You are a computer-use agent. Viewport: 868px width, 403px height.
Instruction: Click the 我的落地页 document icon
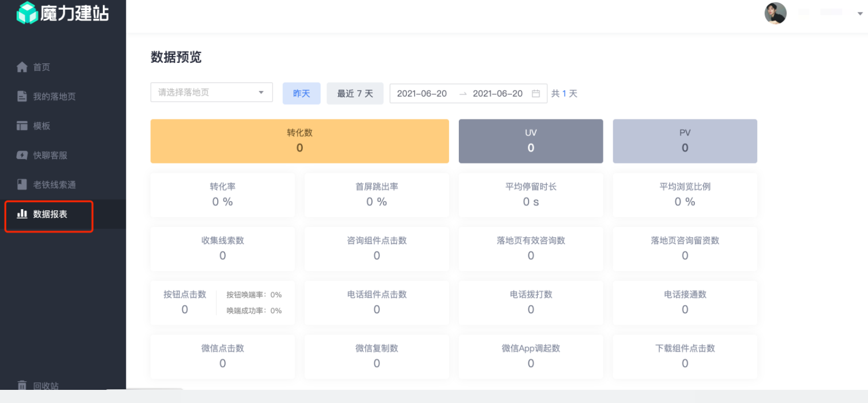[22, 96]
